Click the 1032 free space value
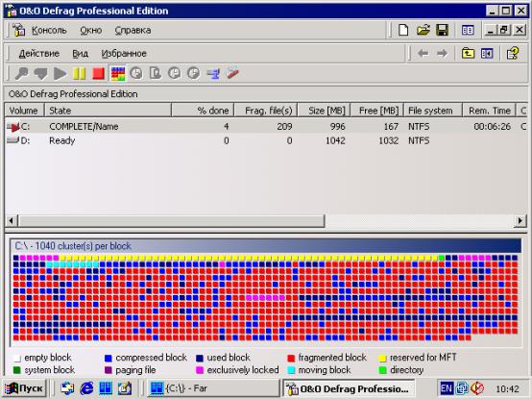This screenshot has width=532, height=399. (x=388, y=140)
